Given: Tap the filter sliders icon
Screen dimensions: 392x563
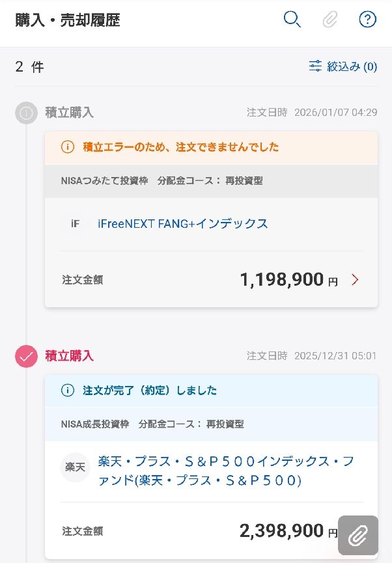Looking at the screenshot, I should (315, 66).
